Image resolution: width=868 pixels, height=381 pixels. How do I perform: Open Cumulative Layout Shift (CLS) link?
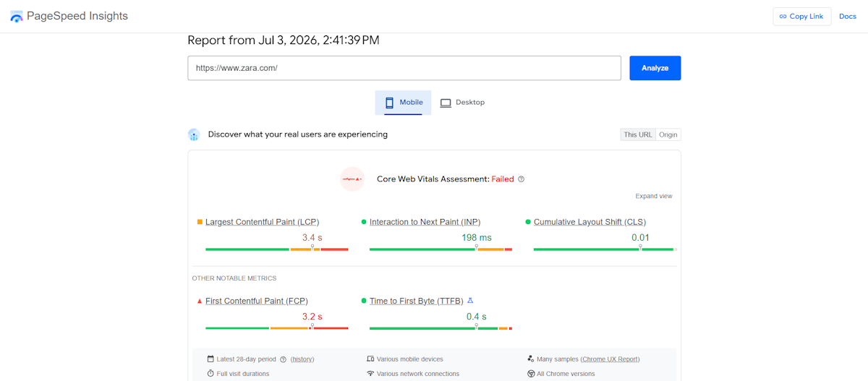590,222
